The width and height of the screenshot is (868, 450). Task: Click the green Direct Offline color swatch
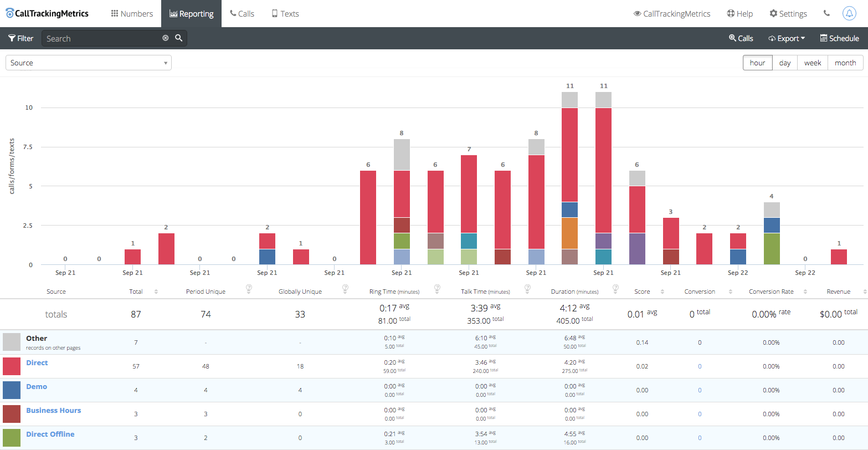[12, 437]
